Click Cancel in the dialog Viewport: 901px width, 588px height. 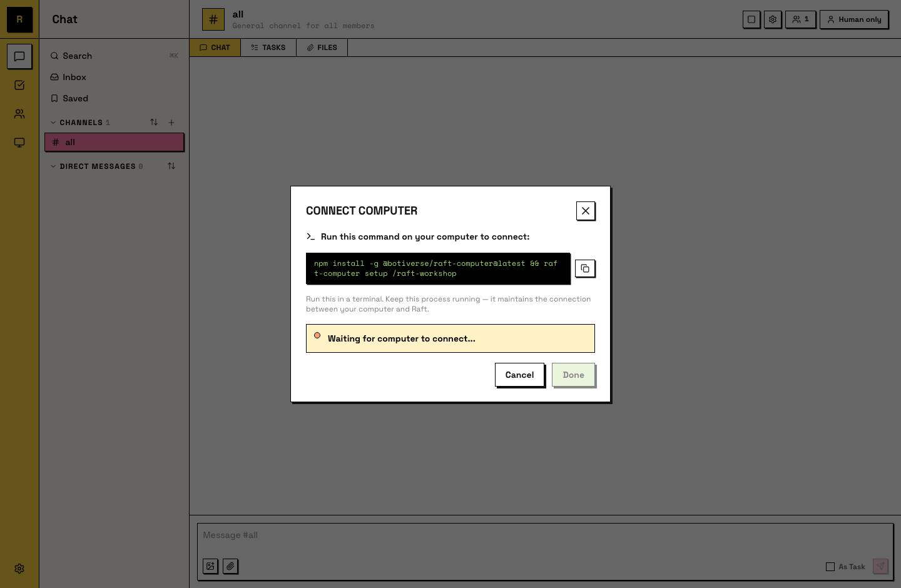[519, 375]
